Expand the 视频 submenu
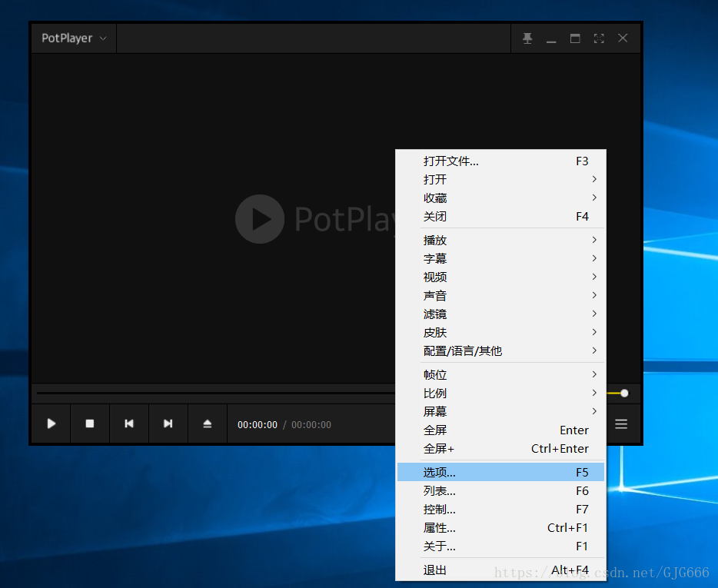718x588 pixels. 501,277
